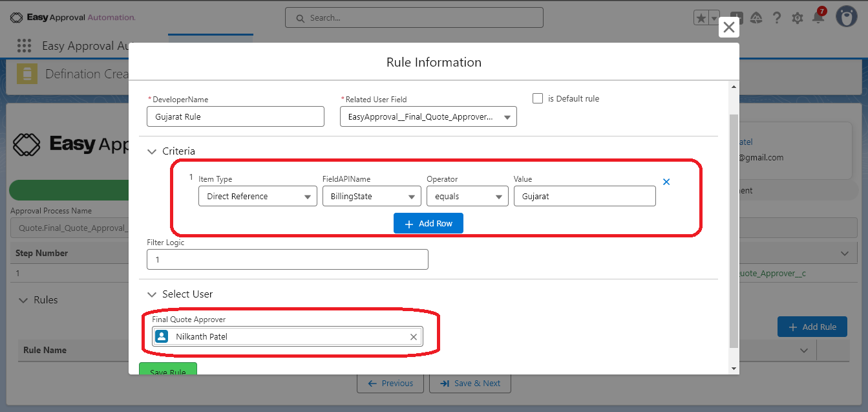
Task: Click the Defination Creation tab icon
Action: tap(27, 74)
